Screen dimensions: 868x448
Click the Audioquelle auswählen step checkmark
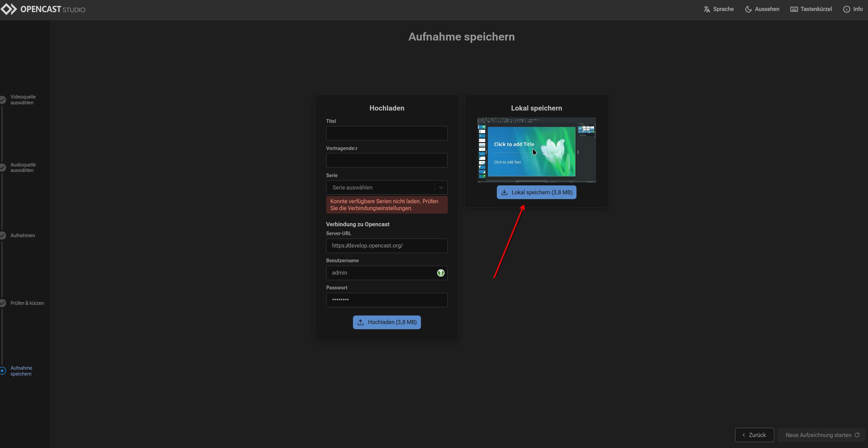[3, 168]
